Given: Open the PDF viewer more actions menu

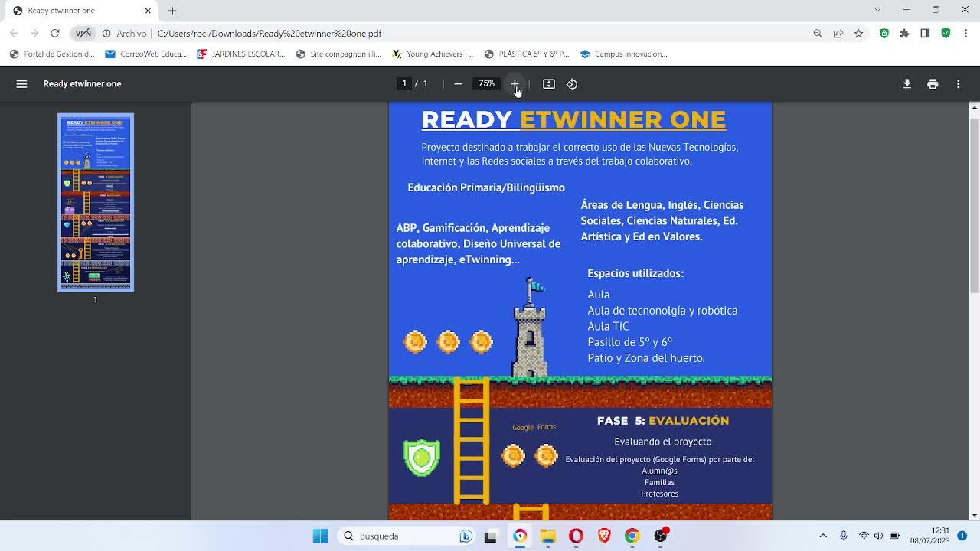Looking at the screenshot, I should coord(958,84).
